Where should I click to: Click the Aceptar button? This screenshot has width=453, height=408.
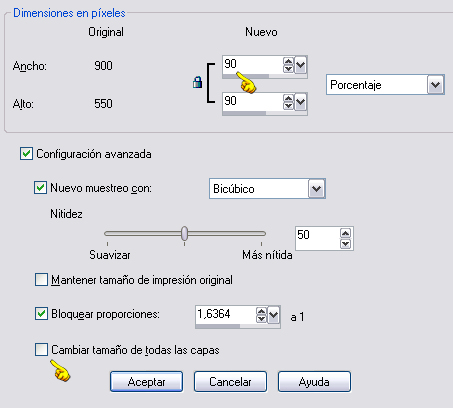coord(146,382)
